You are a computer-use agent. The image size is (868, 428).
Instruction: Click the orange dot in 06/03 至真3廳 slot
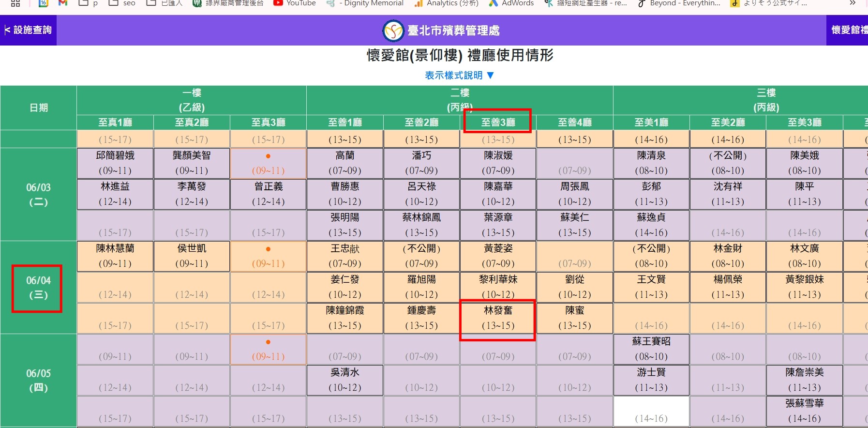coord(268,156)
